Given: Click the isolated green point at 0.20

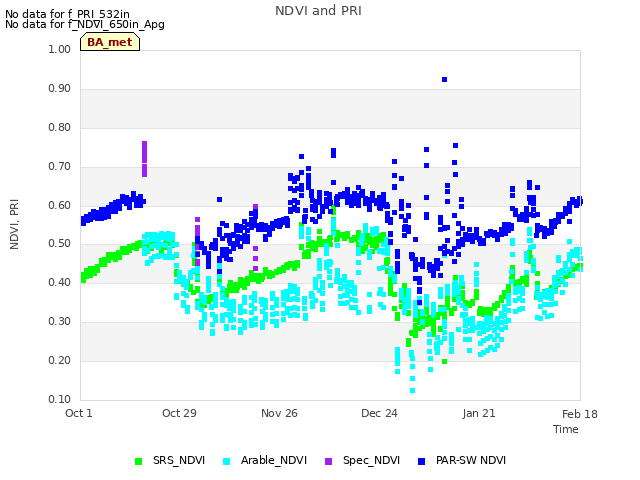Looking at the screenshot, I should pyautogui.click(x=444, y=362).
